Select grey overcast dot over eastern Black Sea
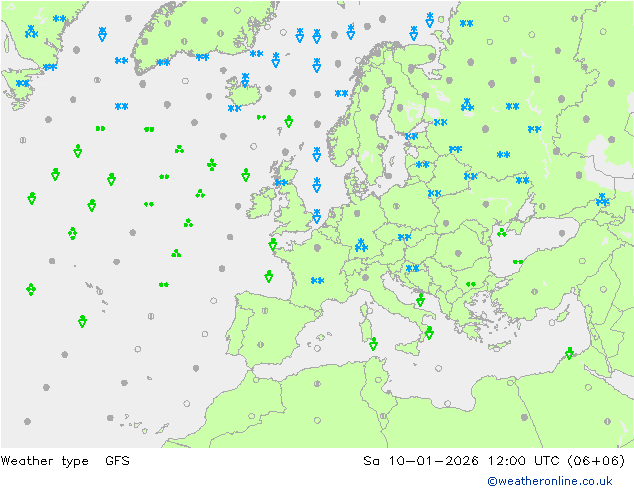This screenshot has width=634, height=490. (562, 233)
